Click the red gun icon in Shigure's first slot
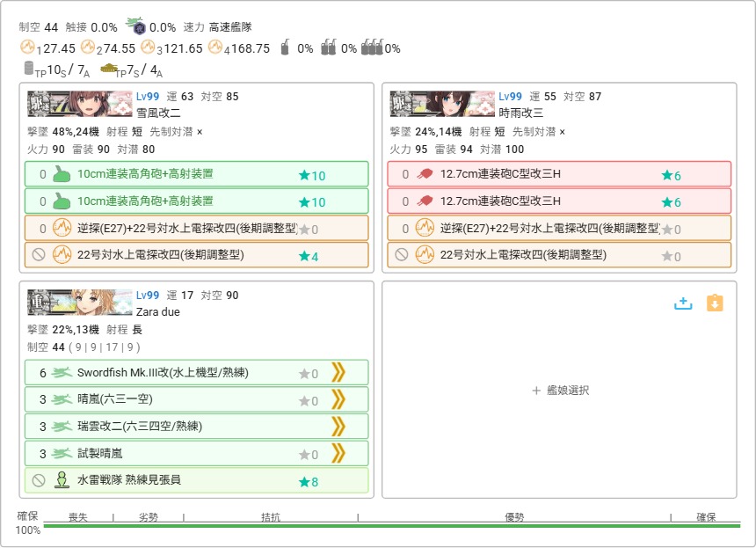The width and height of the screenshot is (756, 548). tap(425, 174)
